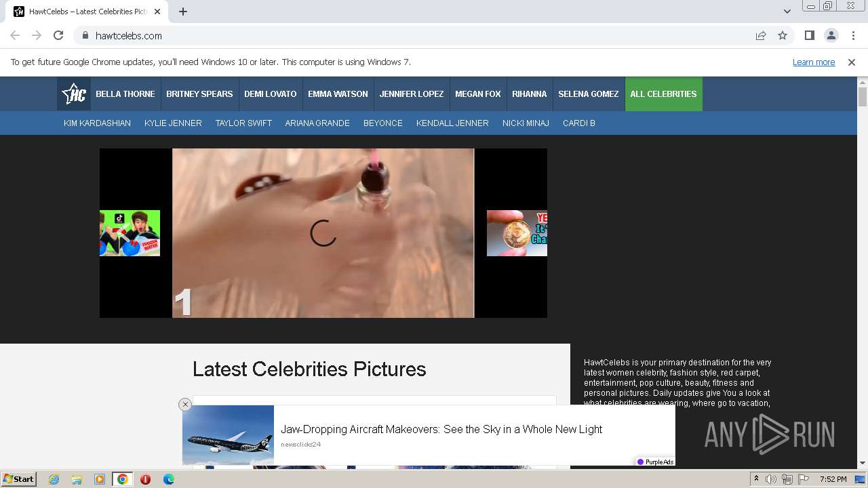This screenshot has width=868, height=488.
Task: Dismiss the Chrome update infobar
Action: click(x=852, y=62)
